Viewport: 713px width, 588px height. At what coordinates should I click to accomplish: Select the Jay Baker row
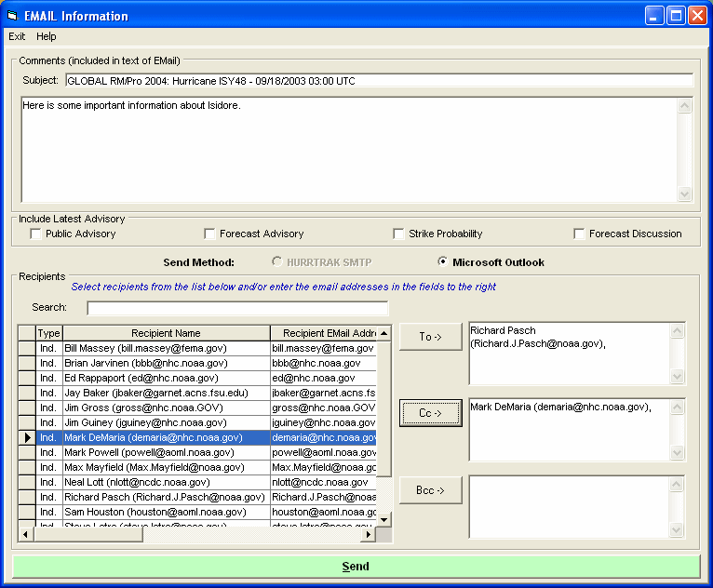coord(197,393)
